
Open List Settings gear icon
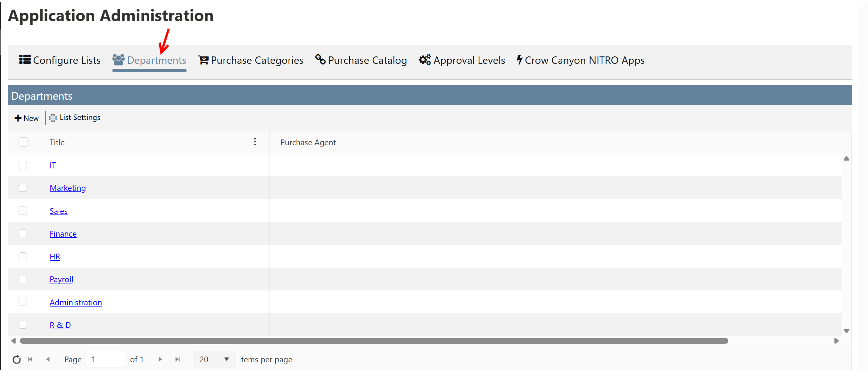point(53,118)
